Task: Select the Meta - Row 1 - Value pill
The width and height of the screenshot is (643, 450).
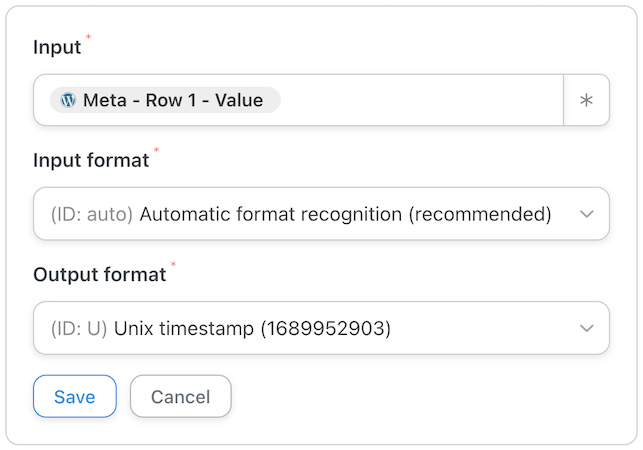Action: [165, 100]
